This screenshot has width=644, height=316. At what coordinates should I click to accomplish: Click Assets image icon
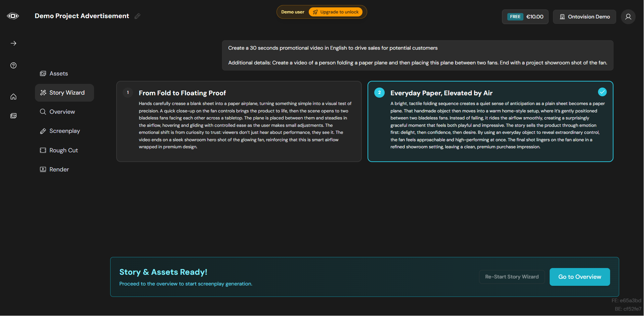(43, 73)
